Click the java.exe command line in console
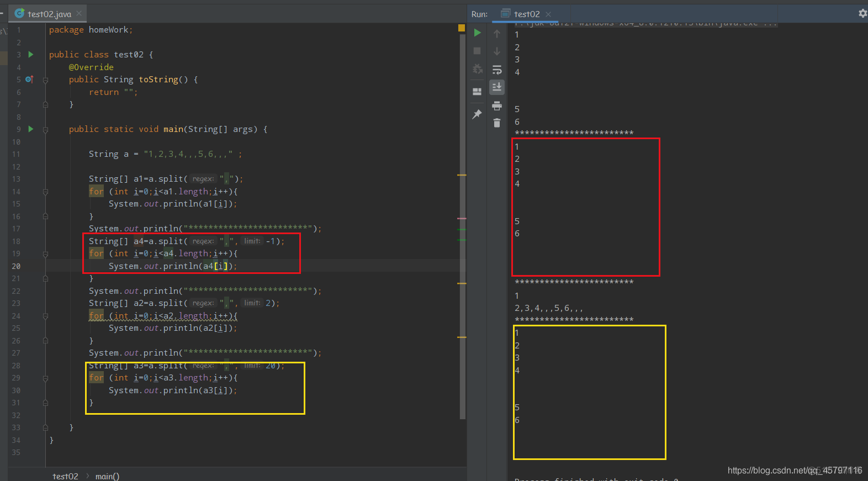The image size is (868, 481). (x=646, y=24)
